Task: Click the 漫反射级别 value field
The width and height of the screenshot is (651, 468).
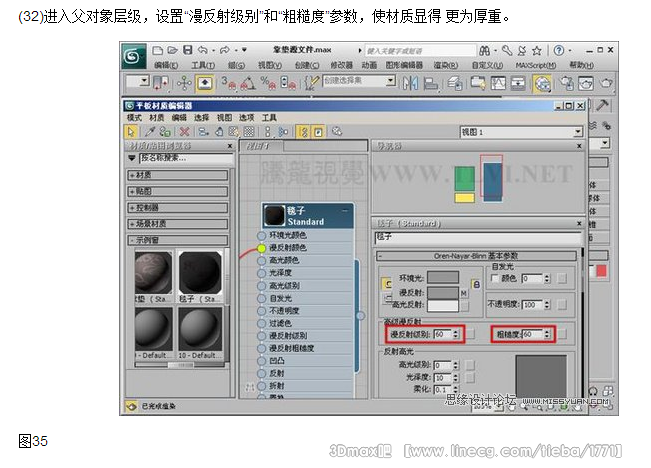Action: (443, 334)
